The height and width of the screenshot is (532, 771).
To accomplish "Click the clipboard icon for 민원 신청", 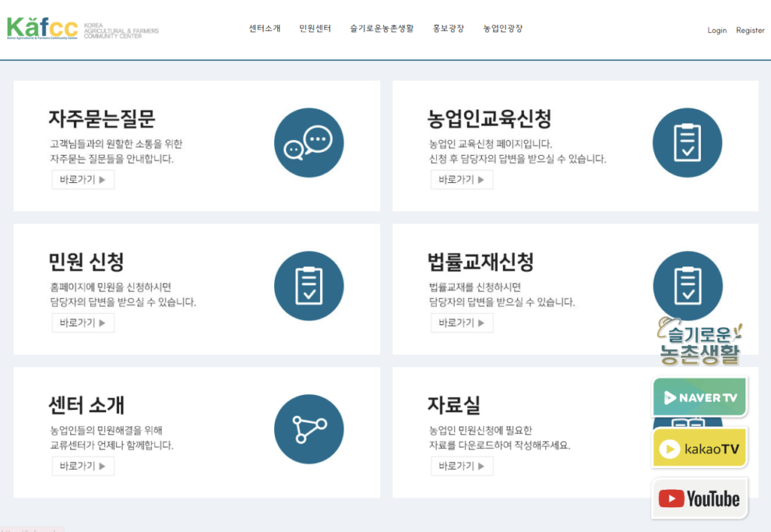I will 309,286.
